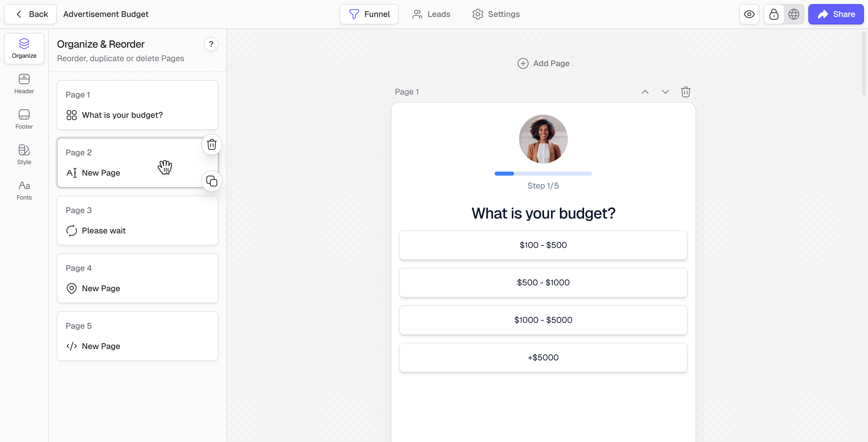Click the help question mark icon
The width and height of the screenshot is (868, 442).
(x=211, y=44)
